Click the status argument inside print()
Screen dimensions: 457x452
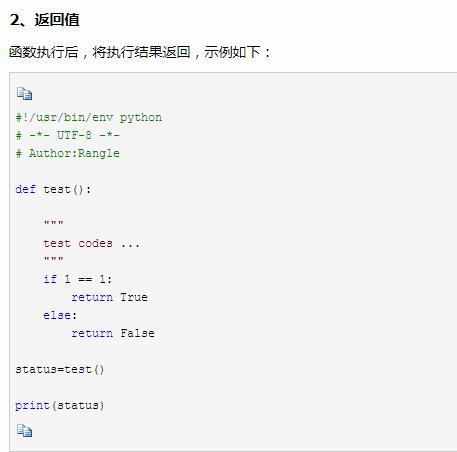(78, 405)
